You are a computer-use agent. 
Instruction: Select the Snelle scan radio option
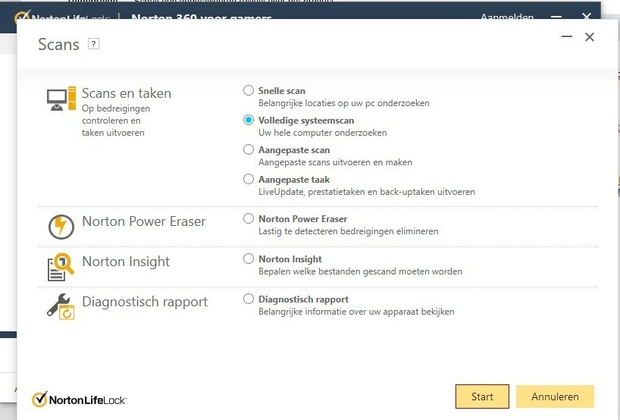pos(249,90)
